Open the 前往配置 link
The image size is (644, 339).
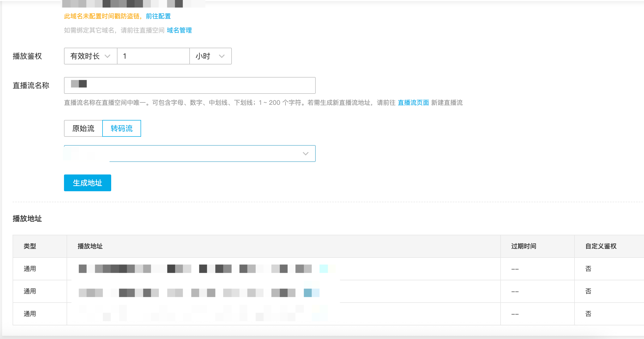[x=158, y=16]
